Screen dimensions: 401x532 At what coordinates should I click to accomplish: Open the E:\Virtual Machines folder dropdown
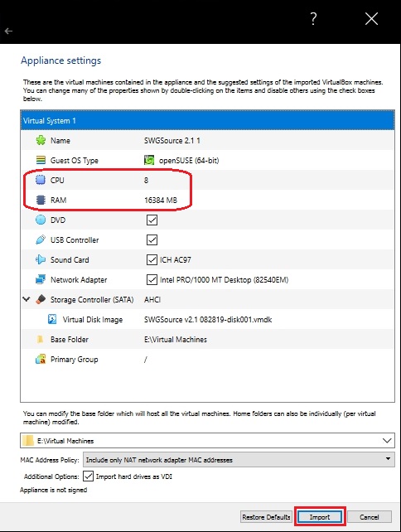pos(207,441)
